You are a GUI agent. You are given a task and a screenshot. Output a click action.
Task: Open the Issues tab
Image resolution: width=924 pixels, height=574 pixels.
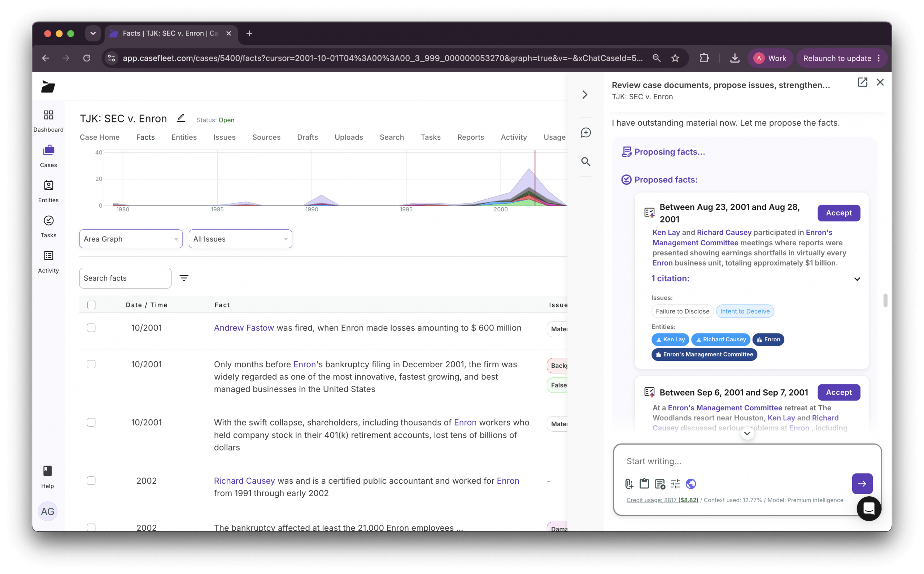(225, 137)
